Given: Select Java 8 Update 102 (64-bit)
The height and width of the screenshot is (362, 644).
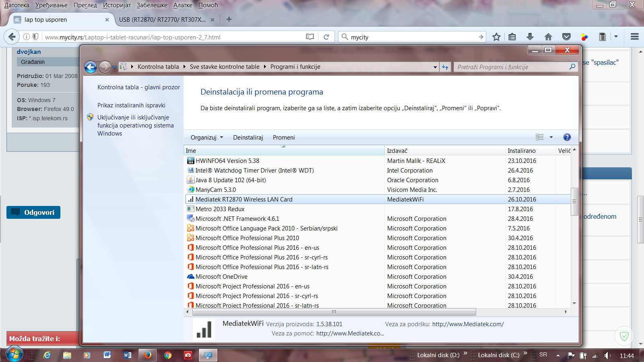Looking at the screenshot, I should click(x=377, y=180).
